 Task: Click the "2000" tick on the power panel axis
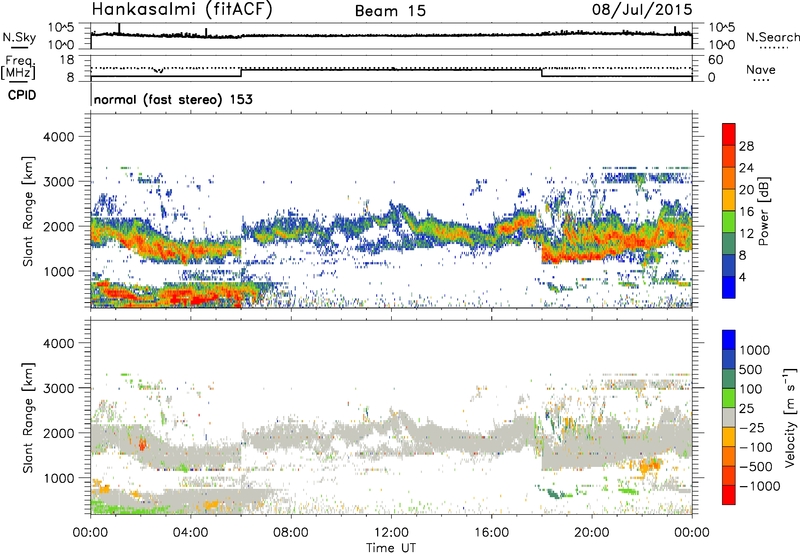[x=58, y=226]
